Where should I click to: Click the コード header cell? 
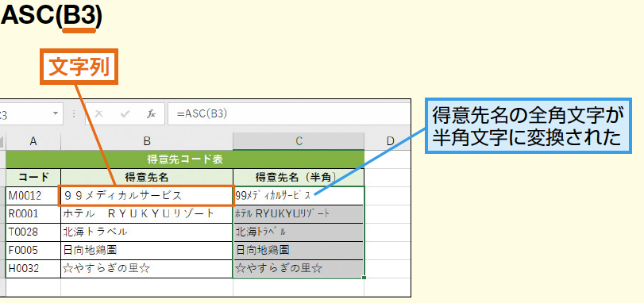(x=33, y=178)
